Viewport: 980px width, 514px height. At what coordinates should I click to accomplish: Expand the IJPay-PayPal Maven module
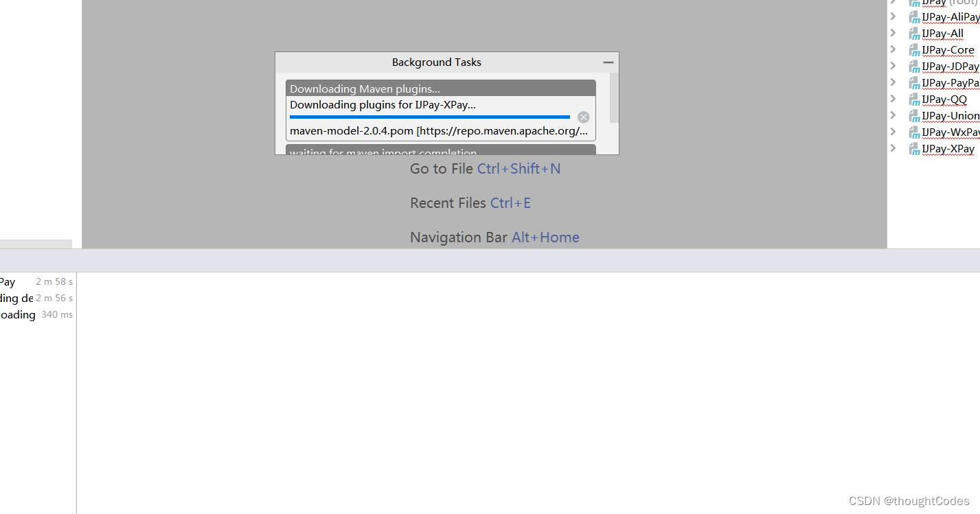pos(893,82)
